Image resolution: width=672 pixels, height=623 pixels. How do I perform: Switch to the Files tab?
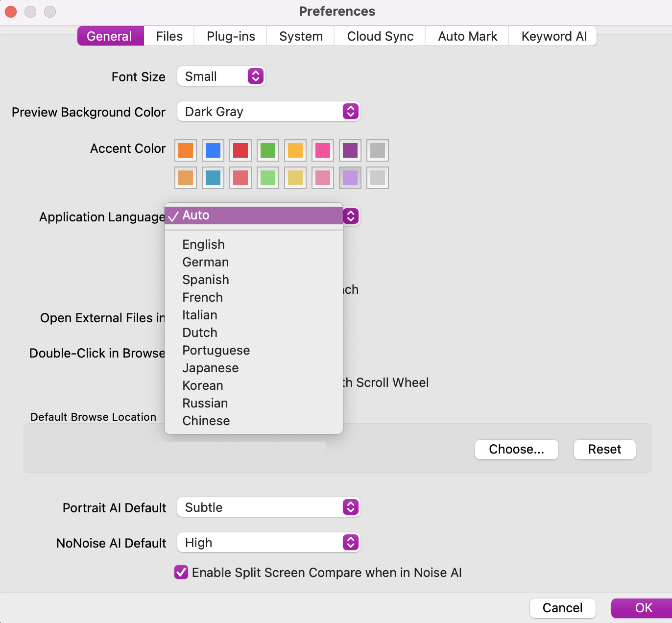[169, 36]
